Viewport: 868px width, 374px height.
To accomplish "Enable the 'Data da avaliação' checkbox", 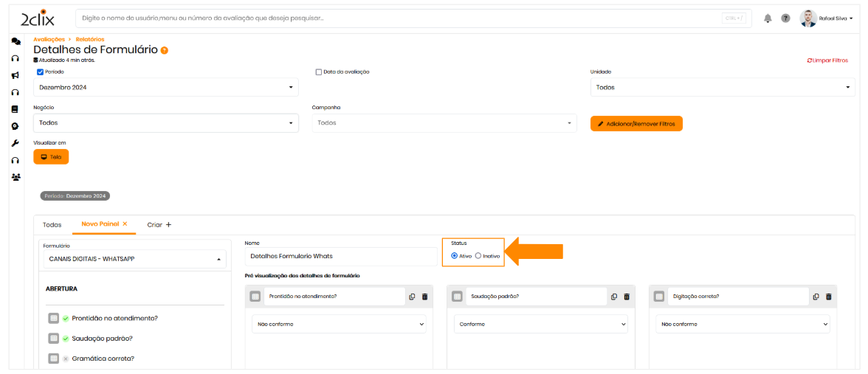I will coord(319,72).
